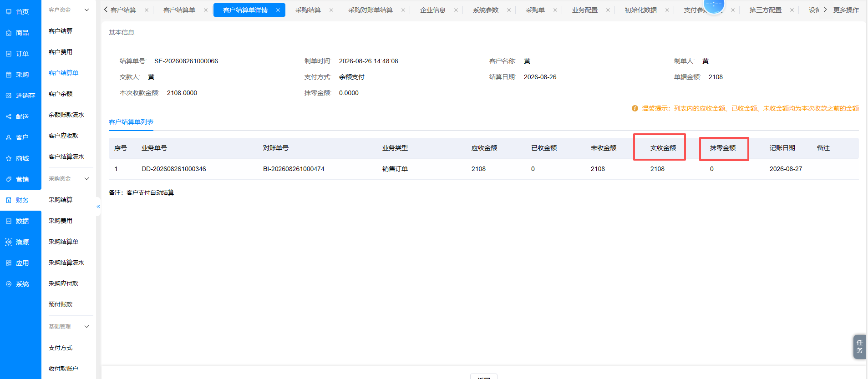Click the 实收金额 column header

pos(663,148)
